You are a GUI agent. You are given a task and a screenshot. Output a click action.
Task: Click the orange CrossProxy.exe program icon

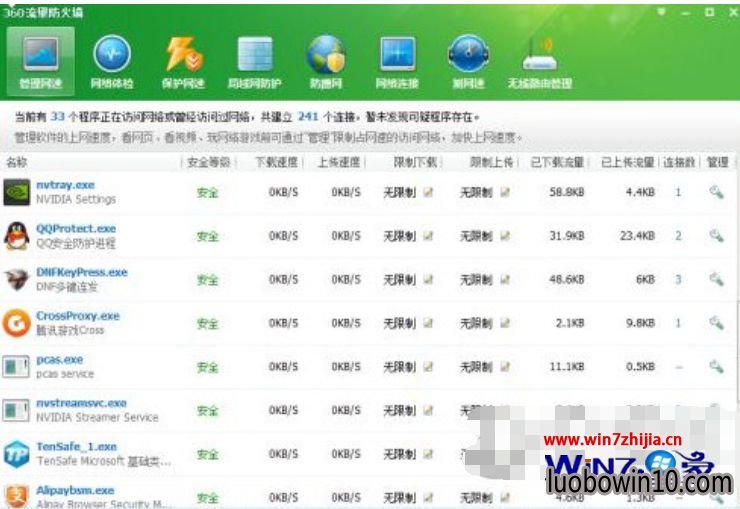pos(17,323)
